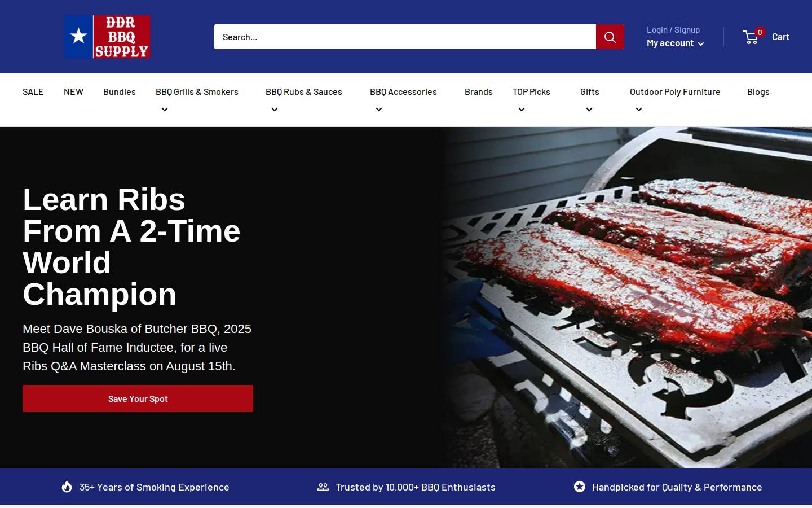Click the Meet Dave Bouska description text
The image size is (812, 508).
tap(137, 347)
